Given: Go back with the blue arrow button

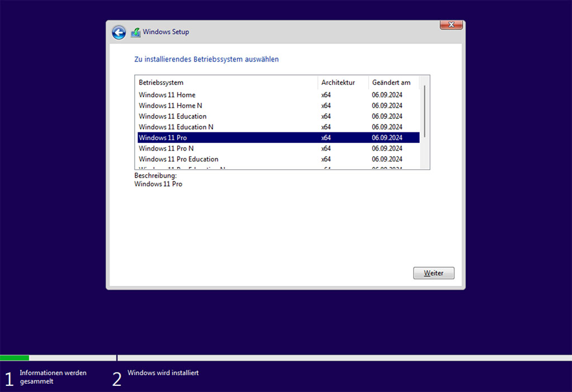Looking at the screenshot, I should click(x=118, y=32).
